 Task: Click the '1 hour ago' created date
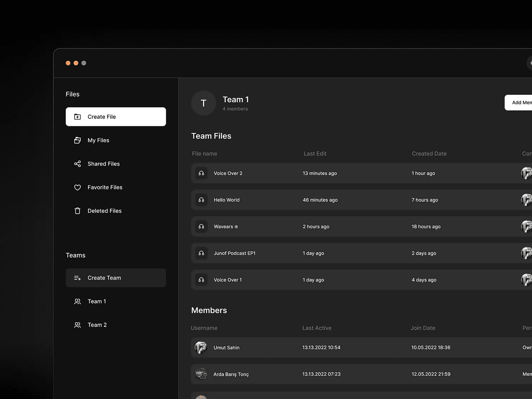tap(423, 173)
